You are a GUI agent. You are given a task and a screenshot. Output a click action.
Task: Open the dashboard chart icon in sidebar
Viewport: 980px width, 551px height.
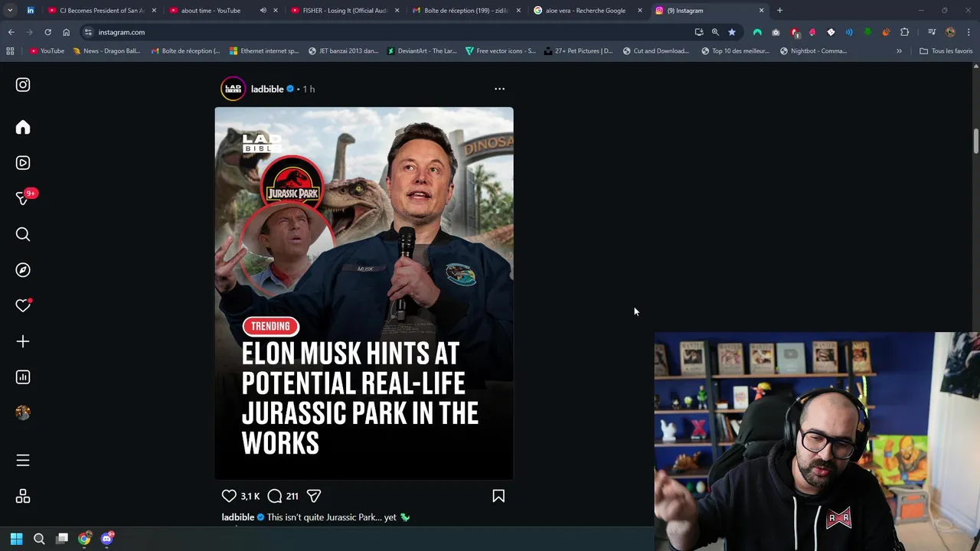click(23, 377)
